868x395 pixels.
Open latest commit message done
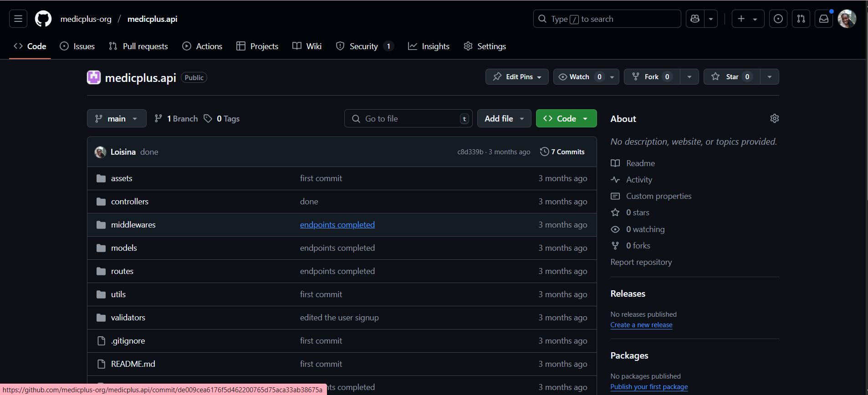coord(149,152)
